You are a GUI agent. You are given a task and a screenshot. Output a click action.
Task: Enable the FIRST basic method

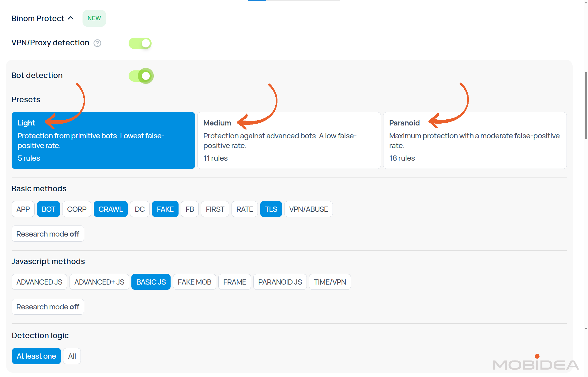coord(215,209)
